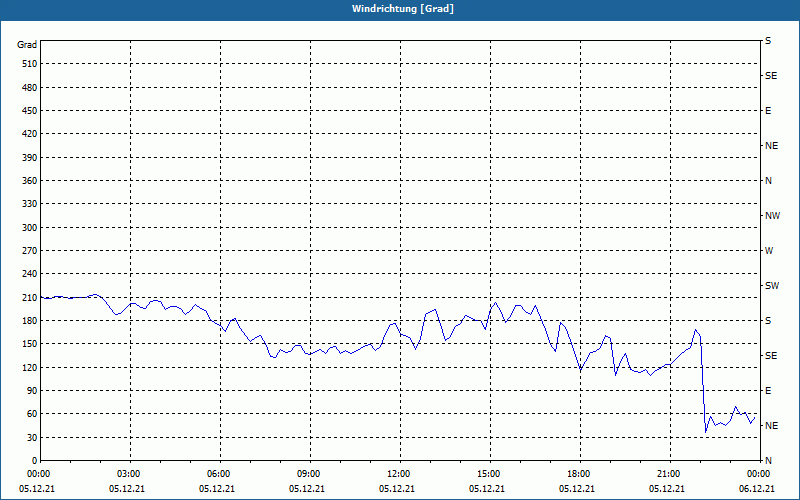Select the 210 y-axis value

tap(30, 297)
